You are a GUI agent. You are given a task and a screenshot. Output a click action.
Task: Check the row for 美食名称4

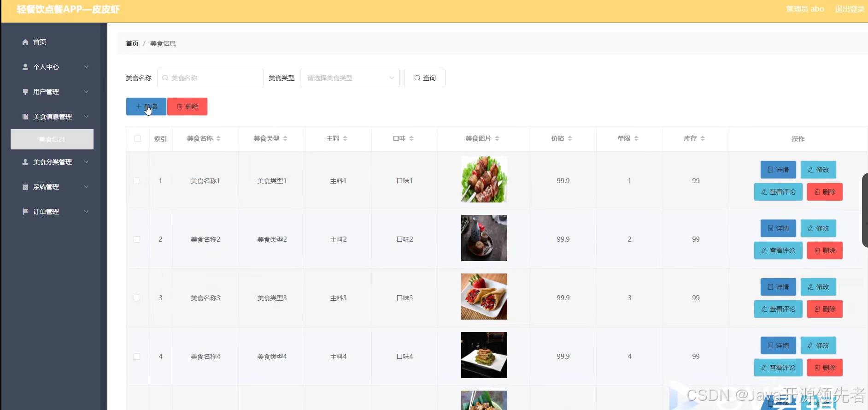[x=137, y=357]
